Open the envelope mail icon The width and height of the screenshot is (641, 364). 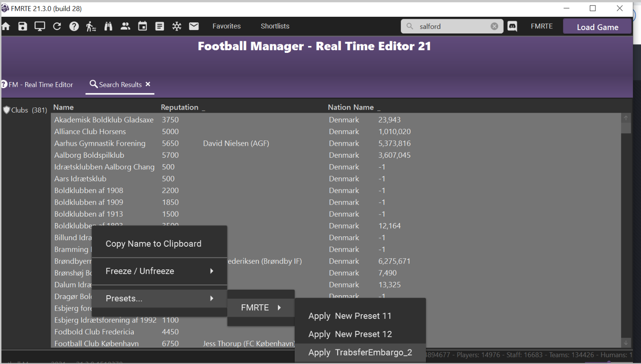pyautogui.click(x=194, y=26)
